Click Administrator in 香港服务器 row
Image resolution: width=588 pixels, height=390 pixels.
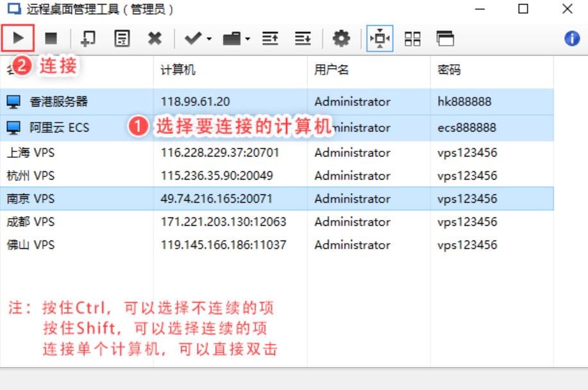pos(353,101)
